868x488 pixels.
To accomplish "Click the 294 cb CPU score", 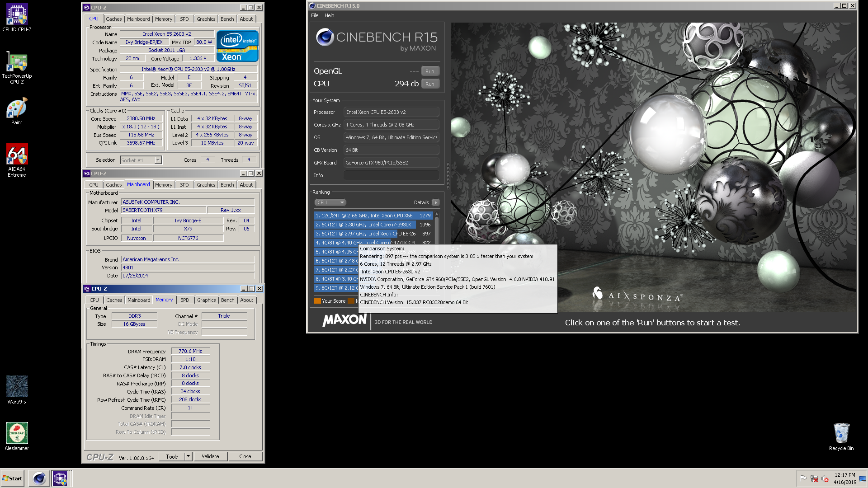I will coord(406,84).
